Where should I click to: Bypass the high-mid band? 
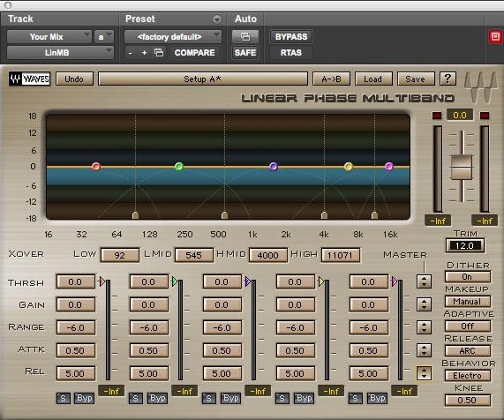point(230,399)
